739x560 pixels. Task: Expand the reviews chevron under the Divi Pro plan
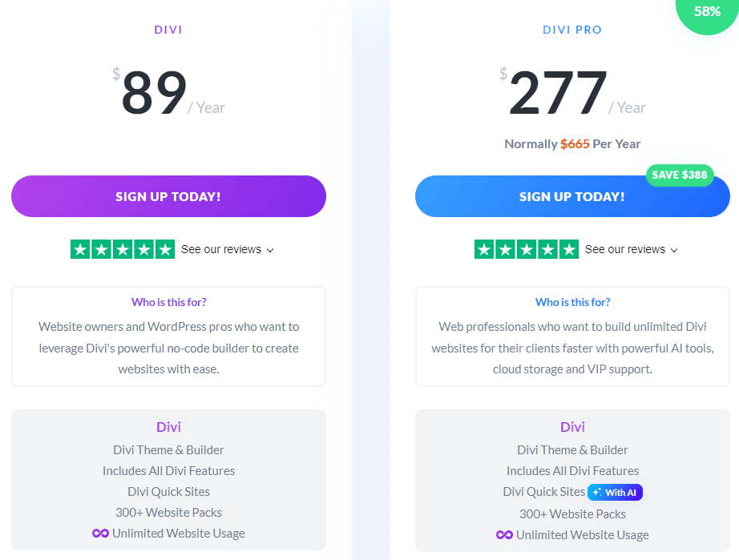(674, 250)
